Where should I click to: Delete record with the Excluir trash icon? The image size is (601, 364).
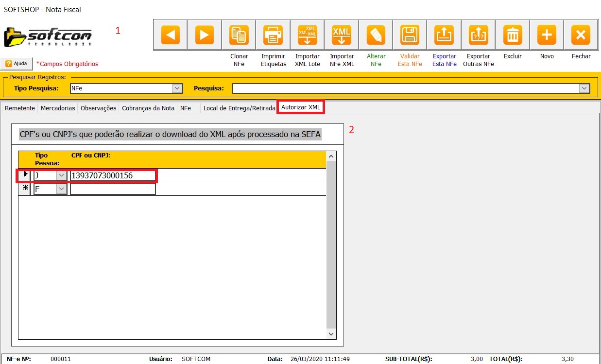pos(513,35)
